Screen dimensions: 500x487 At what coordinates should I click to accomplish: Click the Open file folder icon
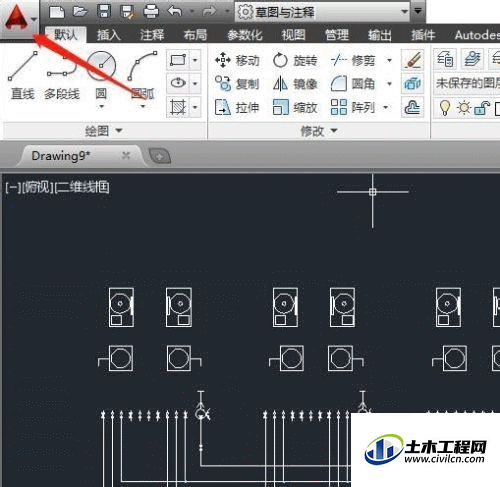80,12
